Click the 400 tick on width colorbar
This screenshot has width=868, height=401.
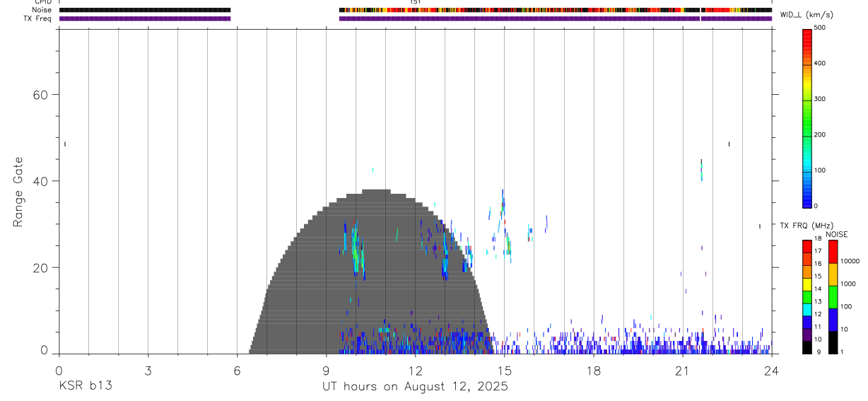pyautogui.click(x=820, y=64)
